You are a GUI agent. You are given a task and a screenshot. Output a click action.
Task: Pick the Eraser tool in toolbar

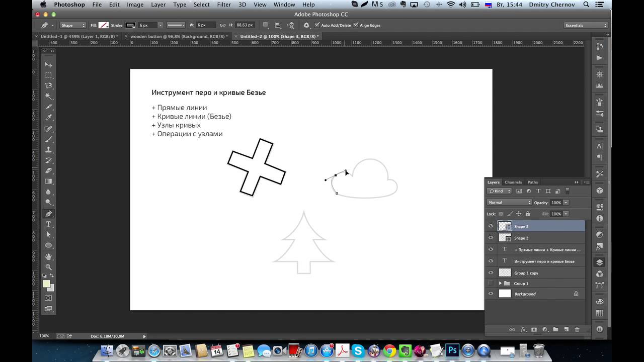coord(48,171)
